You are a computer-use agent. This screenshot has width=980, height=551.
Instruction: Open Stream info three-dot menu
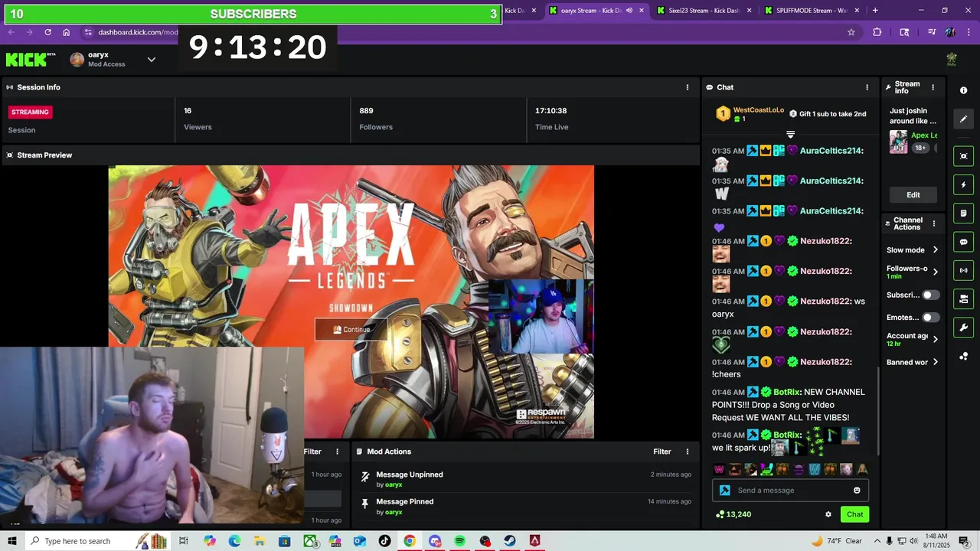[x=933, y=87]
